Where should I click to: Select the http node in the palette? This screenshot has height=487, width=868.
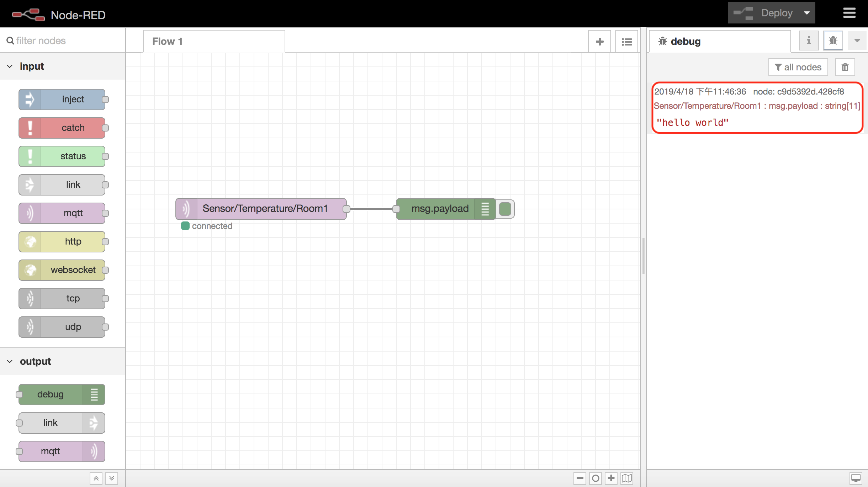(x=62, y=242)
